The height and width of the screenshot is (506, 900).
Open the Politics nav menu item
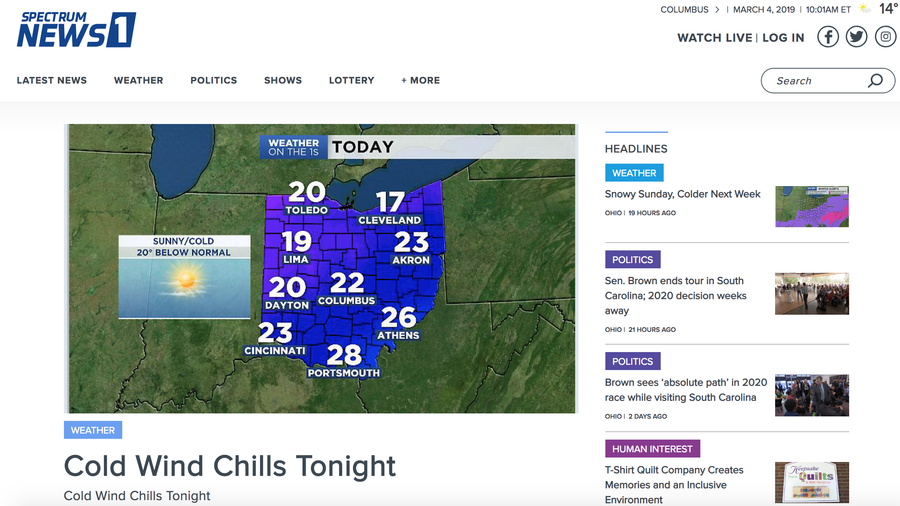pyautogui.click(x=214, y=80)
